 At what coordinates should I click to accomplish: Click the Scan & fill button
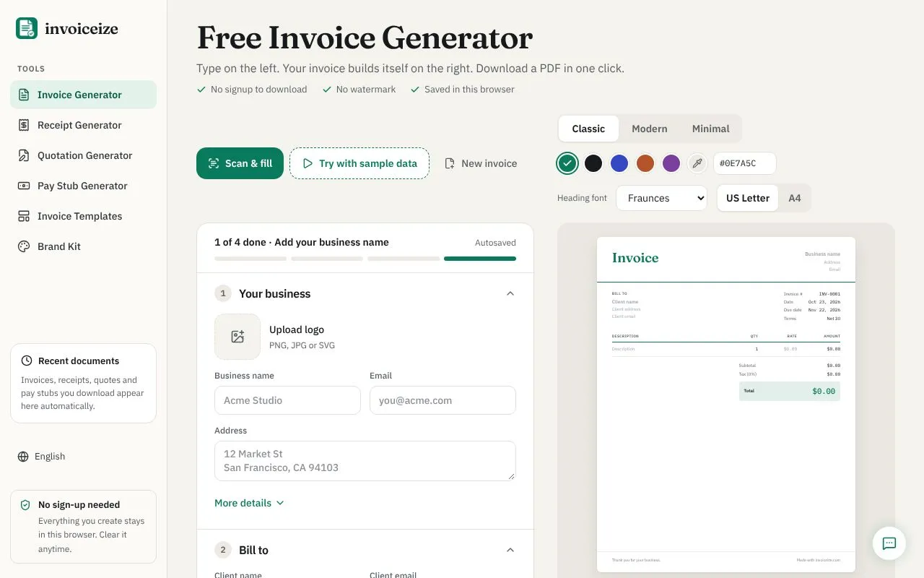240,163
